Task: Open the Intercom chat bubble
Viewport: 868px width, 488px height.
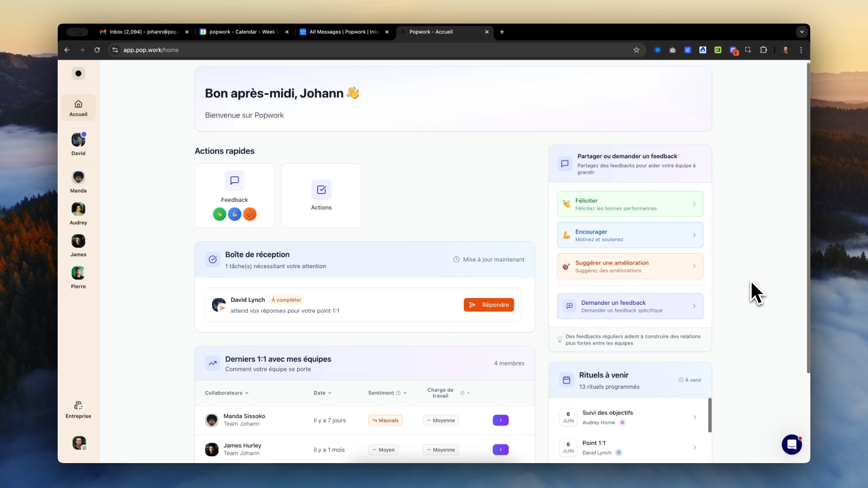Action: (x=792, y=445)
